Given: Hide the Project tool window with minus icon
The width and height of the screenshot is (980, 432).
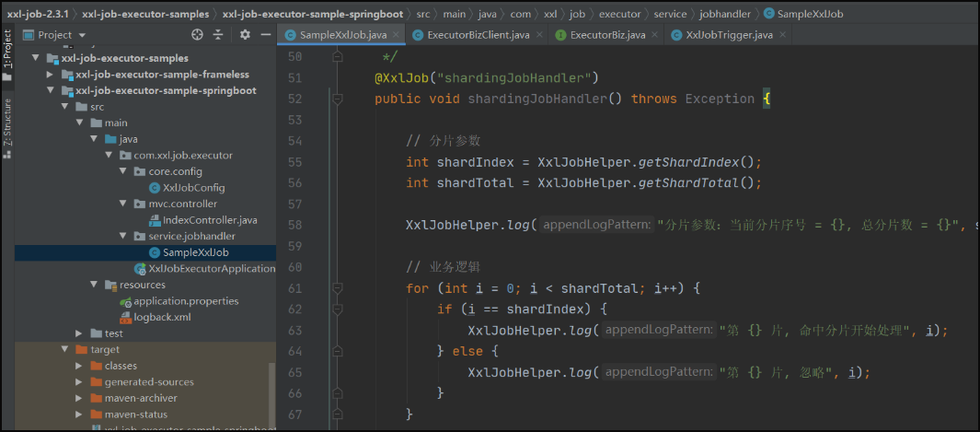Looking at the screenshot, I should (266, 35).
